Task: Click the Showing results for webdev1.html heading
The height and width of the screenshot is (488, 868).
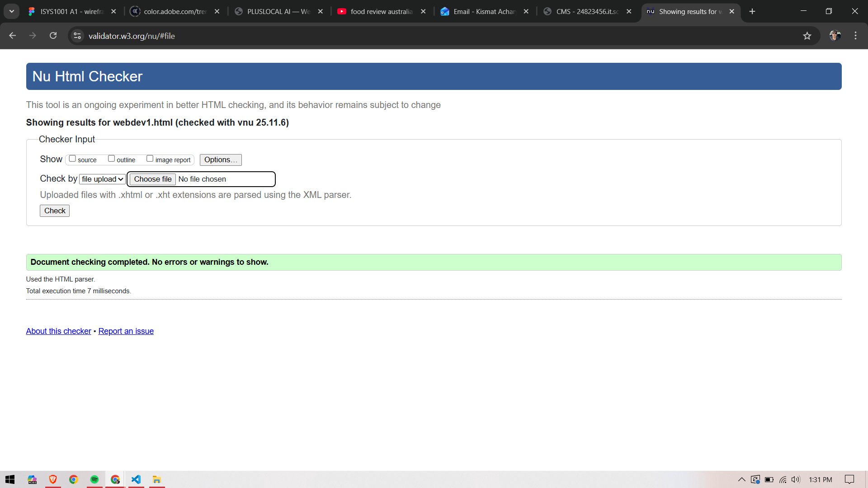Action: [x=157, y=122]
